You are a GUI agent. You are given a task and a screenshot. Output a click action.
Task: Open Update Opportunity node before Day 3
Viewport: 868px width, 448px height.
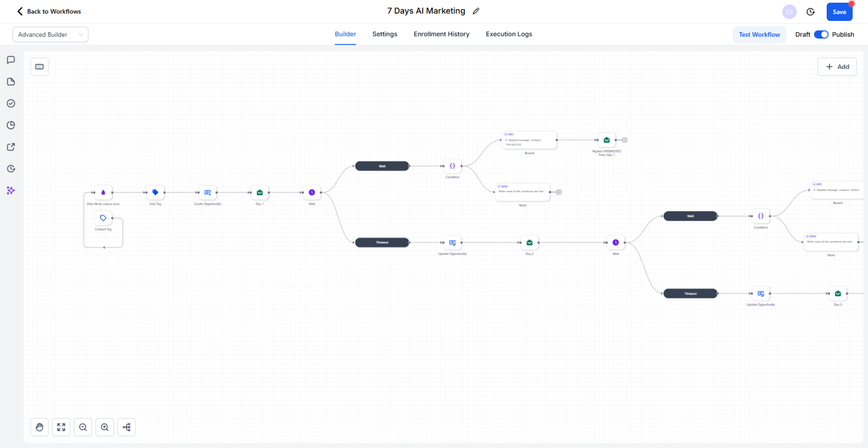coord(761,293)
